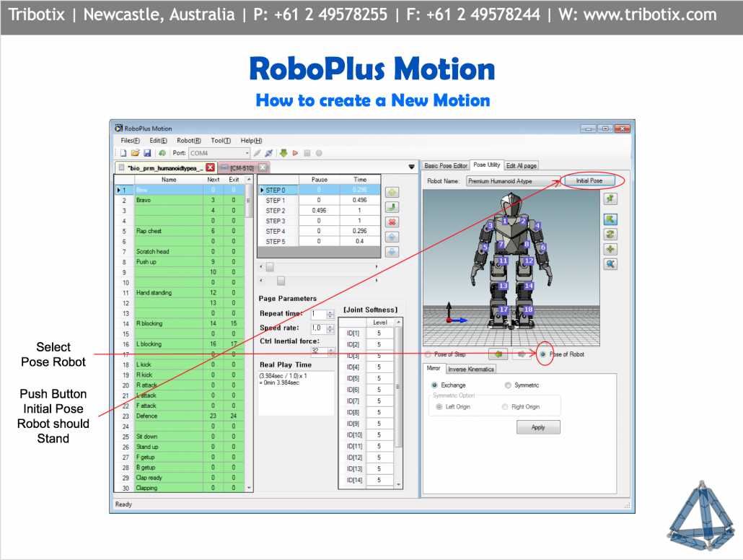Click the New file icon in the toolbar
This screenshot has height=560, width=743.
pos(123,153)
